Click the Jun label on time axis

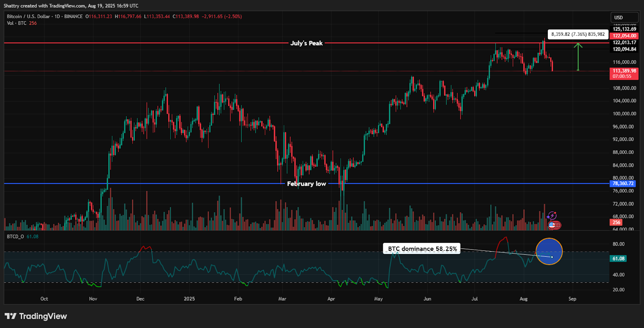coord(427,299)
